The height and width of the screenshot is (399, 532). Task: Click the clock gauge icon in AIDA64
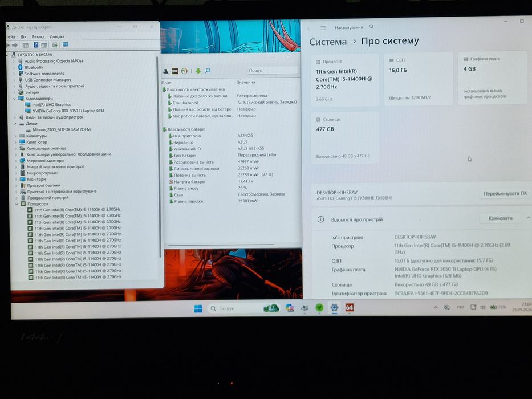184,71
